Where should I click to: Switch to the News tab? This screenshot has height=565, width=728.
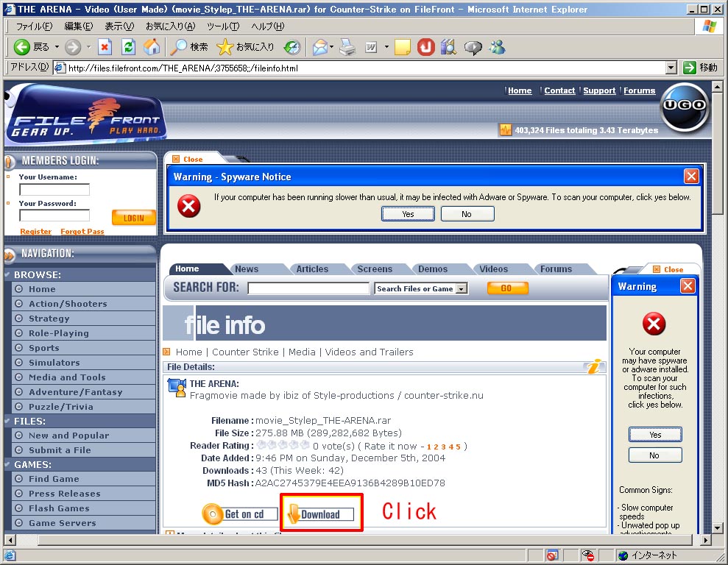[247, 269]
